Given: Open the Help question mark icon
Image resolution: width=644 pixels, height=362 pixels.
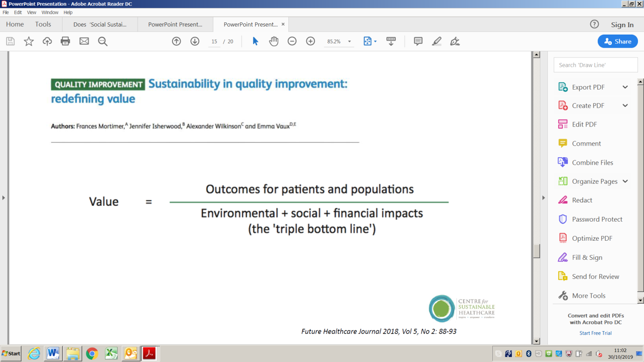Looking at the screenshot, I should tap(594, 24).
